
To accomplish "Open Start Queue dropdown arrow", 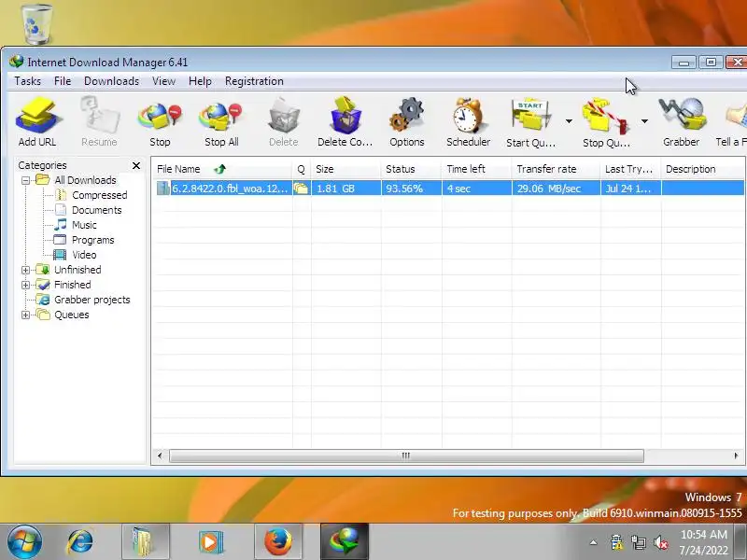I will point(569,121).
